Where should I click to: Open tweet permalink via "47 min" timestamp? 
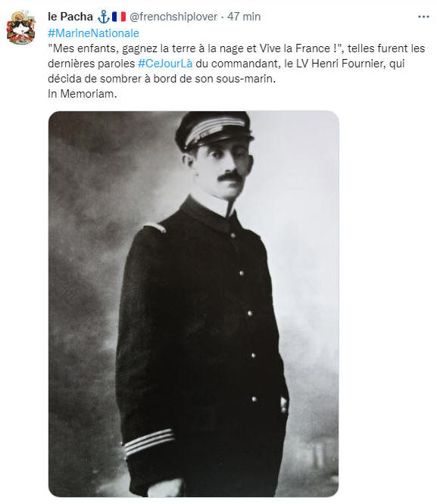244,17
